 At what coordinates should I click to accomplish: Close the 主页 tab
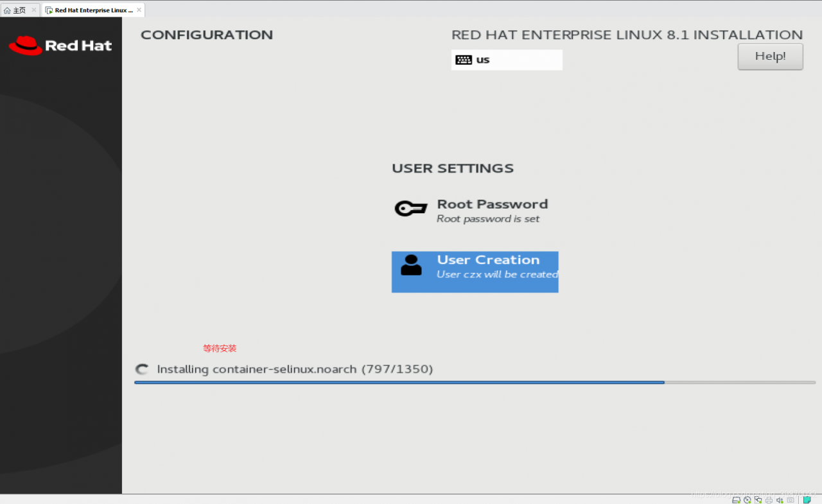[34, 10]
